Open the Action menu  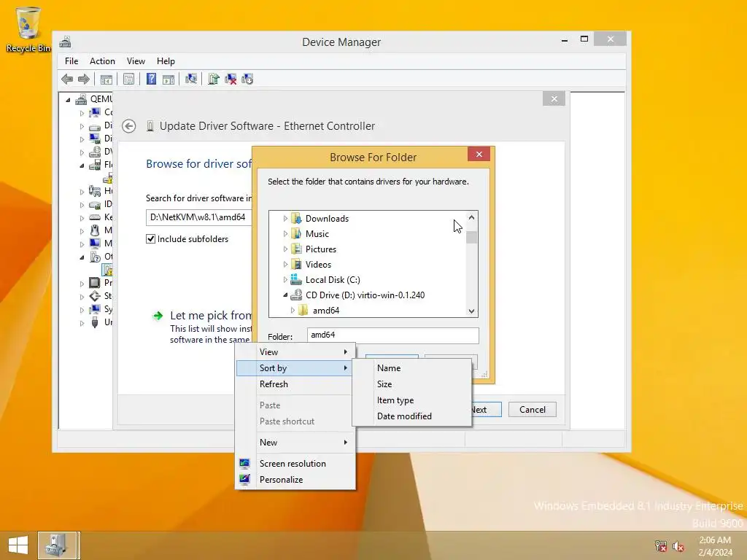(102, 61)
